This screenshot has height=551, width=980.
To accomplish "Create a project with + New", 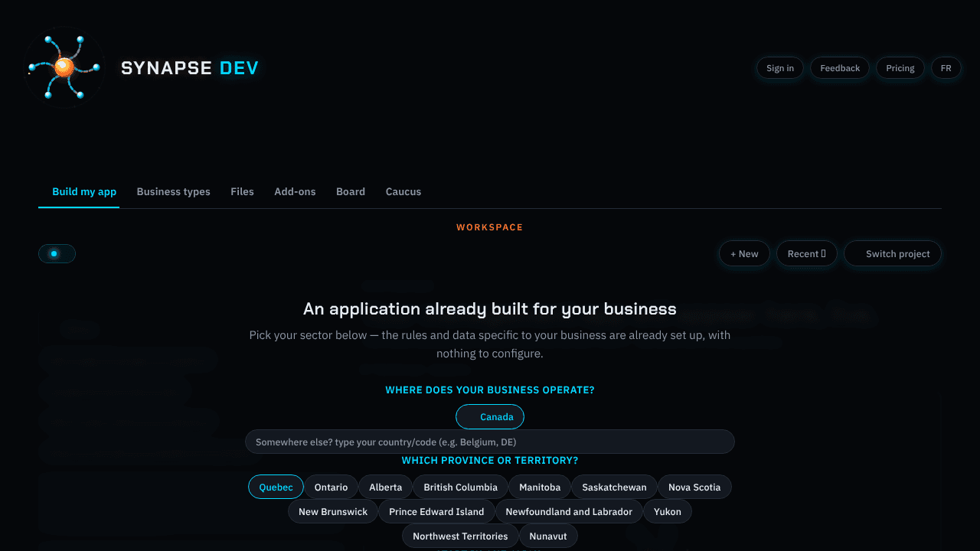I will tap(744, 253).
